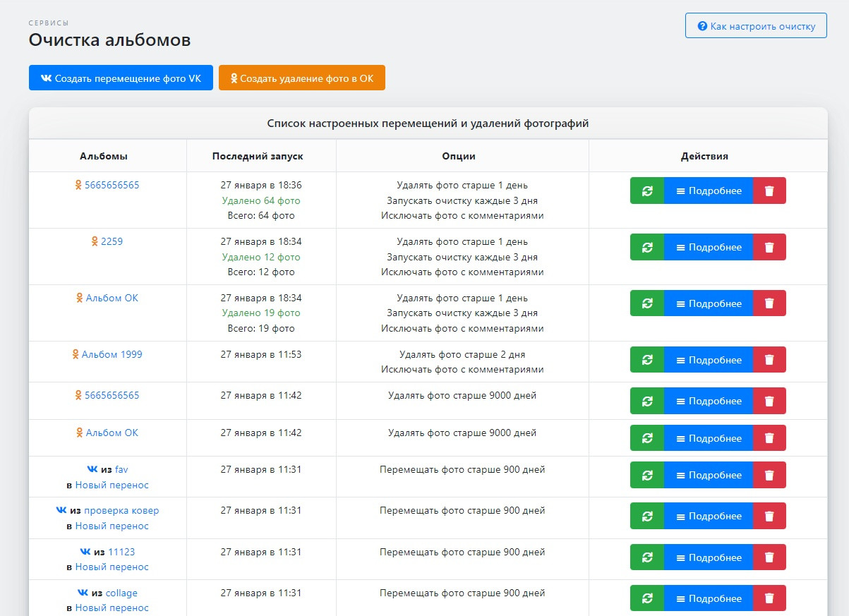Delete the Альбом 1999 cleanup rule

click(769, 360)
